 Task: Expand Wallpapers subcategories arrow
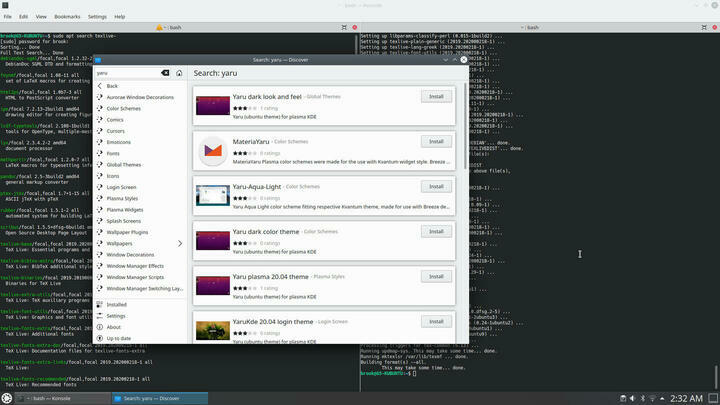180,243
